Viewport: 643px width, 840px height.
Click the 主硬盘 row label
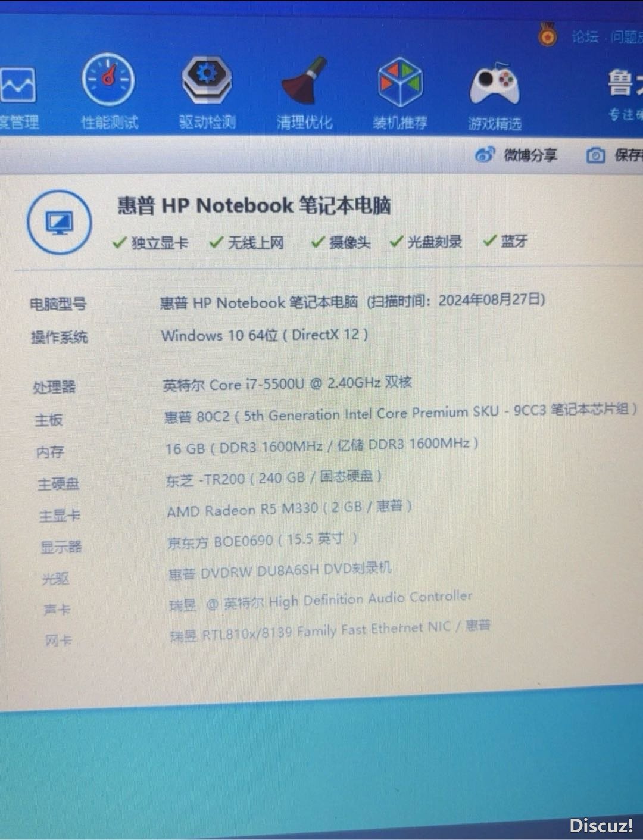pos(58,484)
